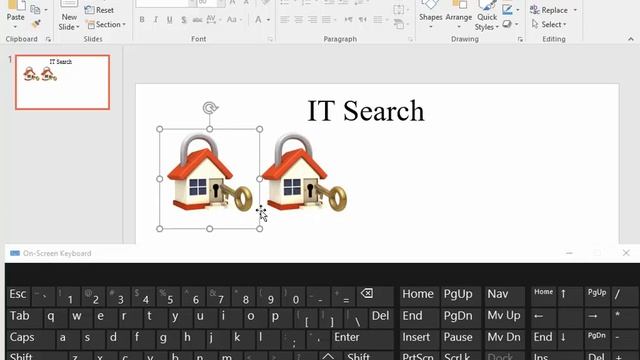
Task: Collapse the ribbon
Action: point(631,39)
